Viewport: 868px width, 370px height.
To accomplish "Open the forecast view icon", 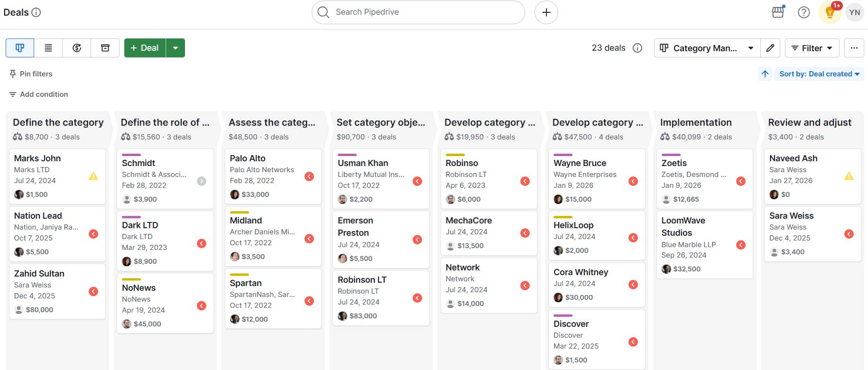I will [77, 48].
